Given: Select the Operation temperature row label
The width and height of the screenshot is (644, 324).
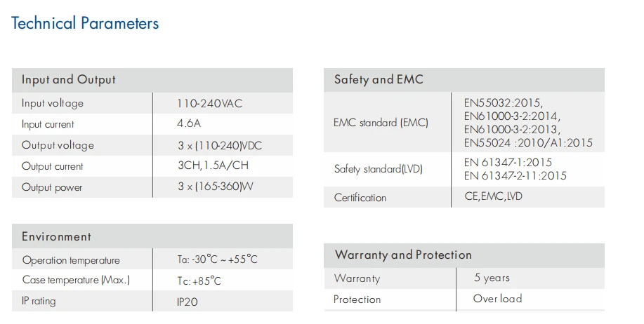Looking at the screenshot, I should click(x=71, y=259).
